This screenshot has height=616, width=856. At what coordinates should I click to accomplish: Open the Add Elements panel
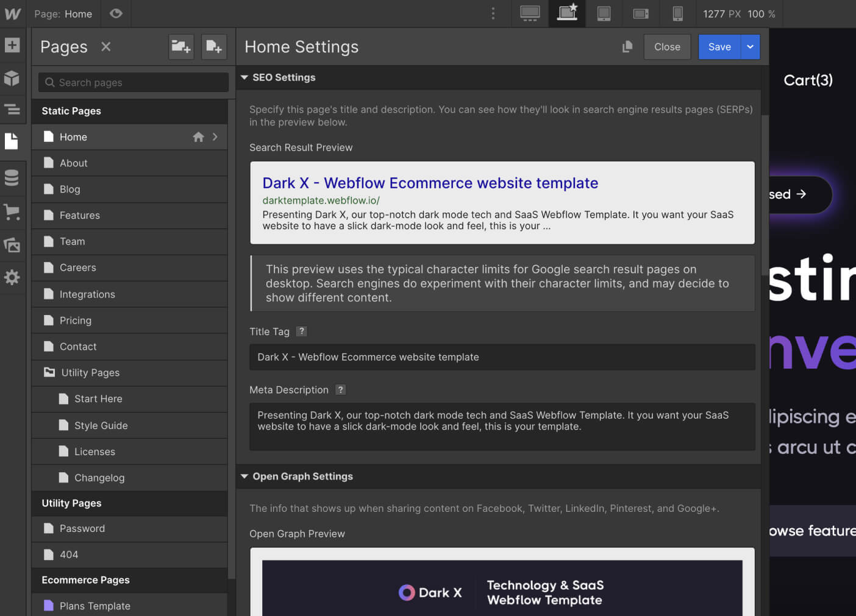(13, 44)
